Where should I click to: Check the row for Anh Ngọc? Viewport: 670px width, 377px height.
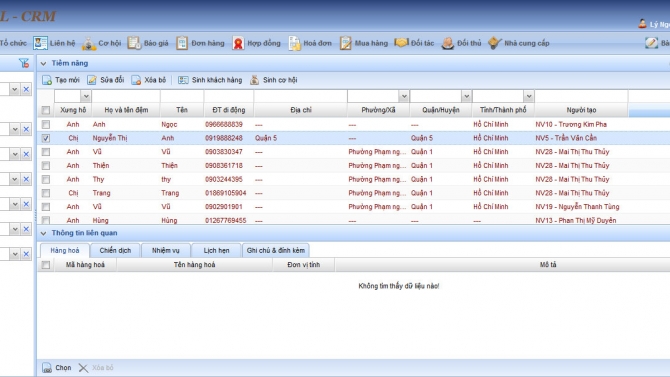point(46,124)
